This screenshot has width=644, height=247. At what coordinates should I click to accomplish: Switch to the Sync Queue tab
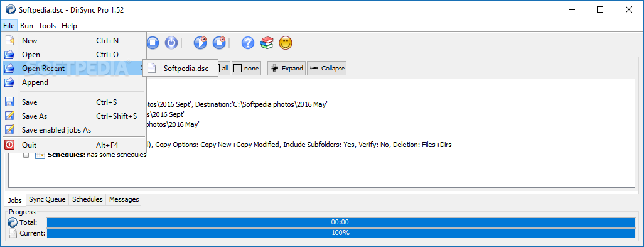47,199
